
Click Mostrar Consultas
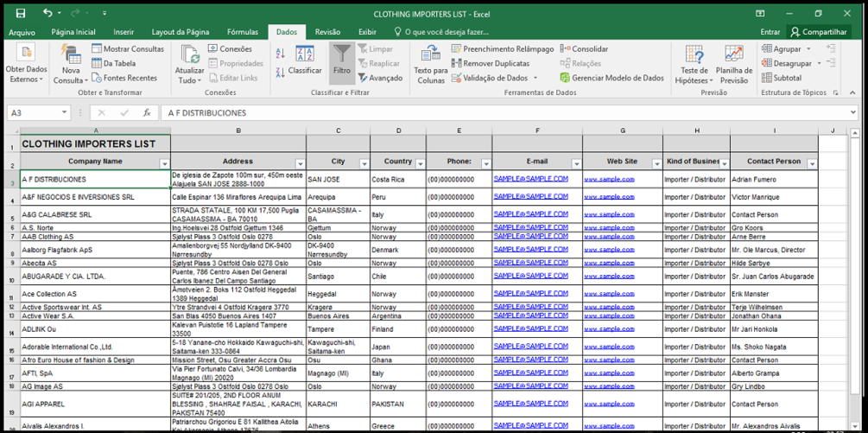click(x=128, y=48)
